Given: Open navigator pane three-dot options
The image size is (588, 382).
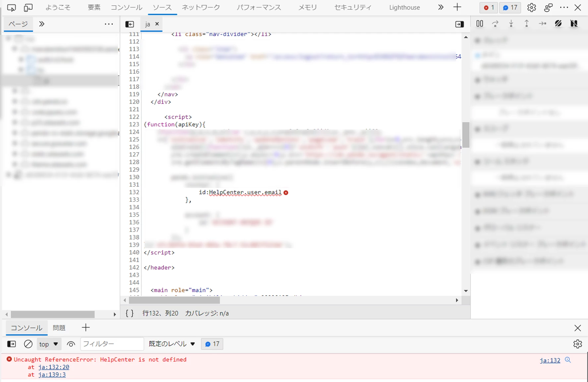Looking at the screenshot, I should pos(109,24).
